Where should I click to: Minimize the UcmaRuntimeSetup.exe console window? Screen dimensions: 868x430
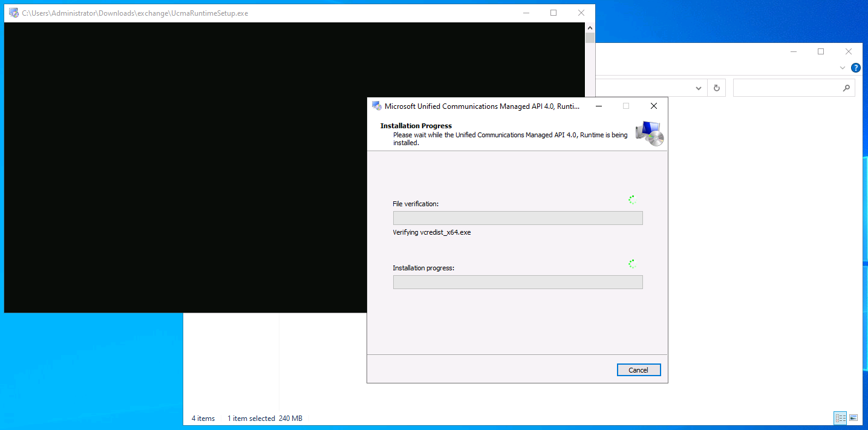pos(526,13)
